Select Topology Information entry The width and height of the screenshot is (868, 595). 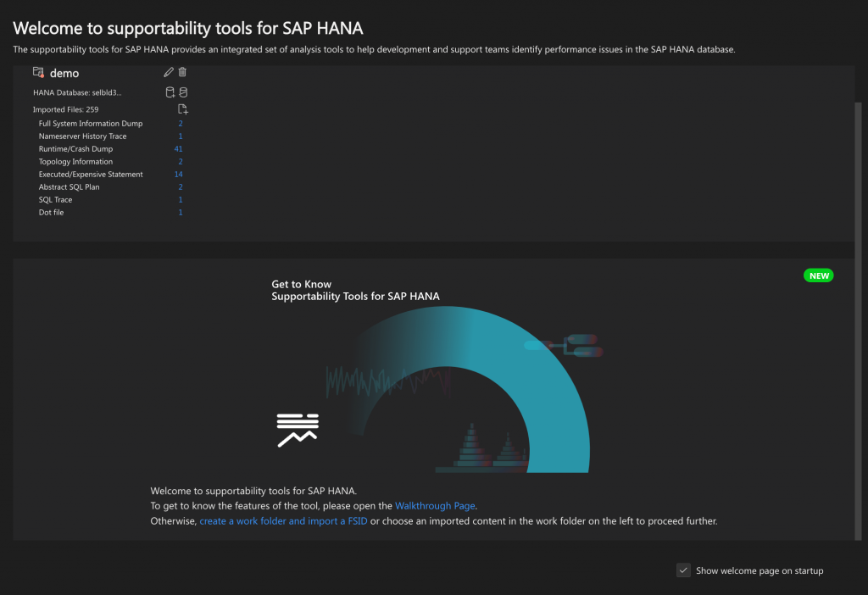click(x=75, y=162)
